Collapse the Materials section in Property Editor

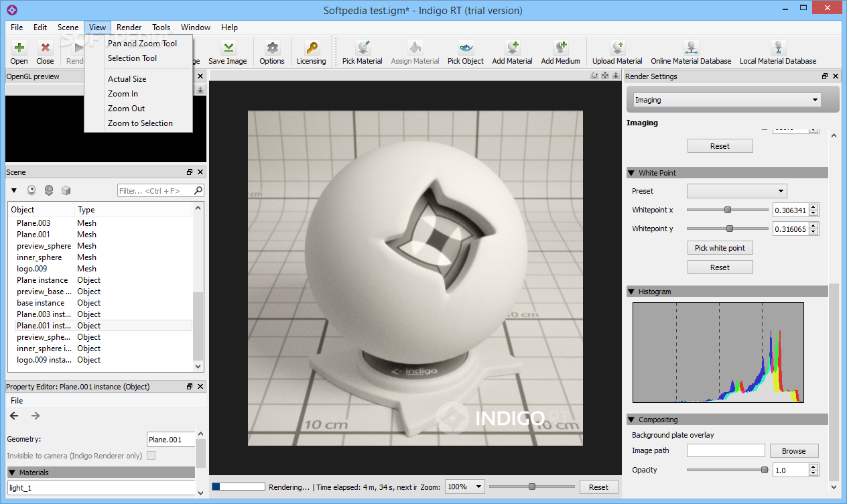click(12, 472)
